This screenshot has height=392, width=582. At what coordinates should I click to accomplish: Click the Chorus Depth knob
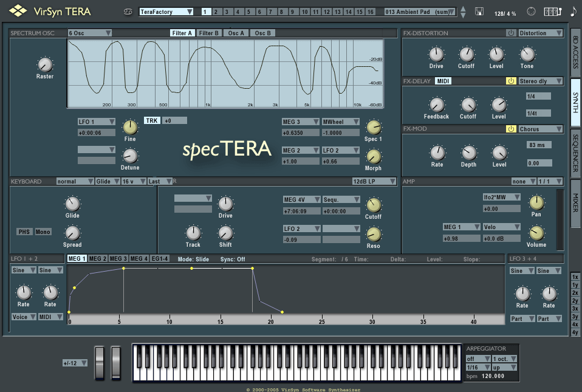(x=468, y=153)
